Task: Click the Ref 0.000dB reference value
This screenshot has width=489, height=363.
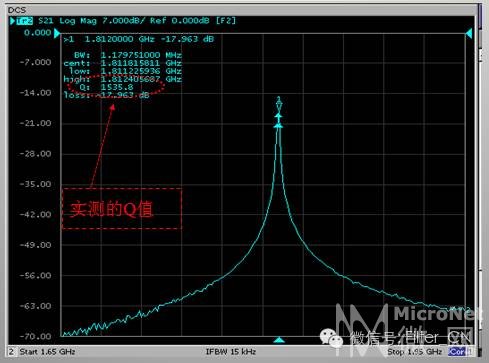Action: coord(180,21)
